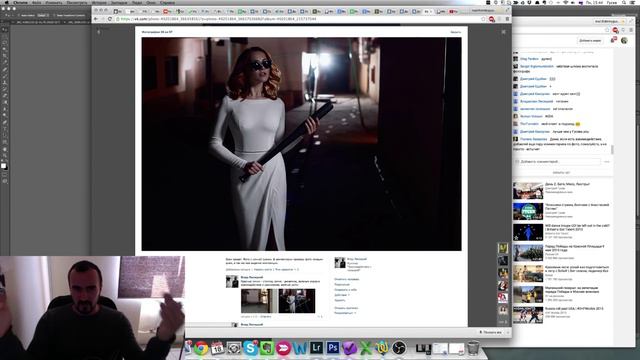Open the purple checkmark app in dock
This screenshot has height=360, width=640.
349,348
